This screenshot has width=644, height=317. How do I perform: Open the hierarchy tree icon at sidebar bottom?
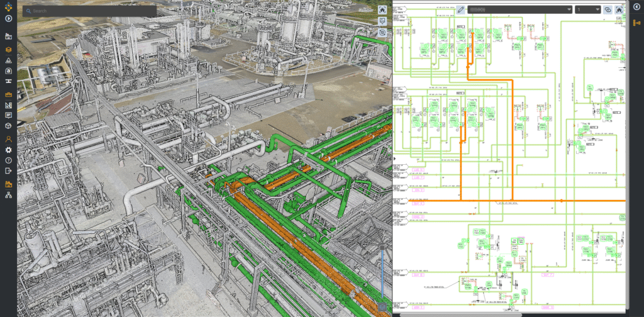(9, 196)
